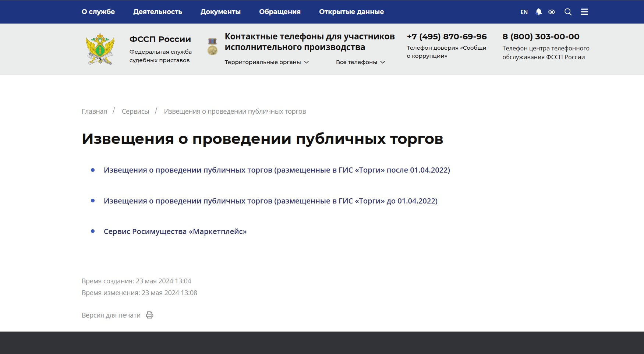Switch language to EN
Image resolution: width=644 pixels, height=354 pixels.
(x=524, y=12)
